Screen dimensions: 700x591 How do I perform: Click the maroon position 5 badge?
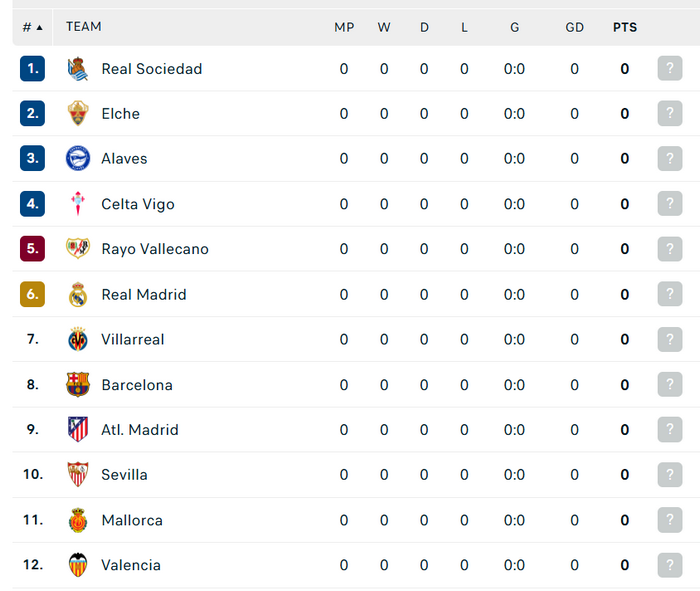[33, 249]
